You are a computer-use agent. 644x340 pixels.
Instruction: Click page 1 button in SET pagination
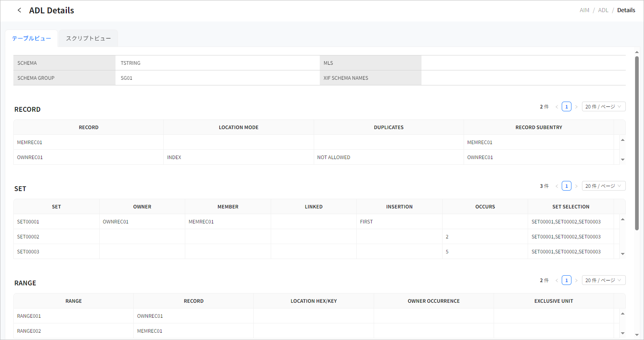coord(567,186)
